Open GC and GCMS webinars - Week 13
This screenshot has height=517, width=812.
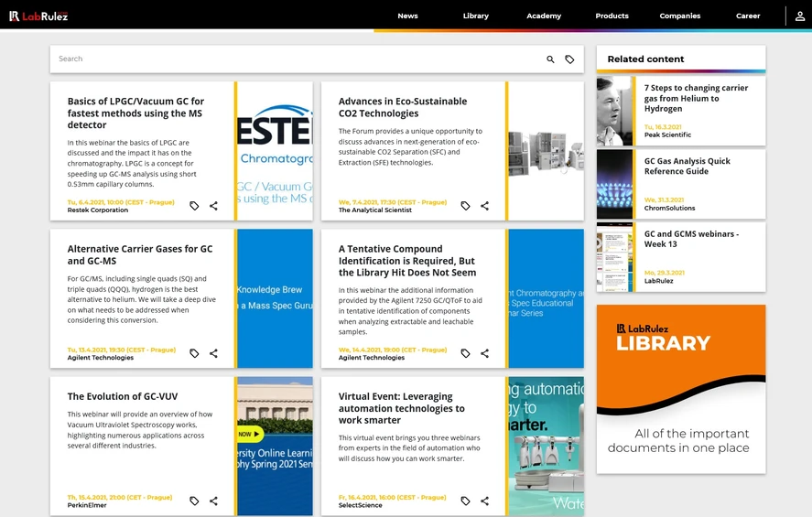tap(691, 239)
